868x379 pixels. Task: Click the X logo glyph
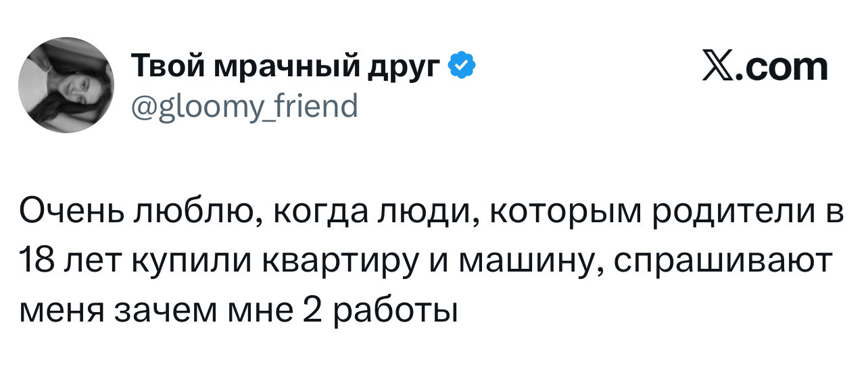717,67
